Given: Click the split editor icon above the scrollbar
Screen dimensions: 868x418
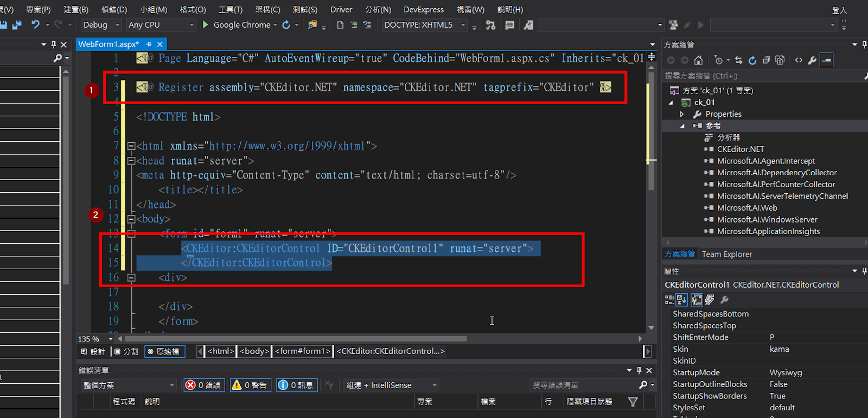Looking at the screenshot, I should tap(652, 56).
